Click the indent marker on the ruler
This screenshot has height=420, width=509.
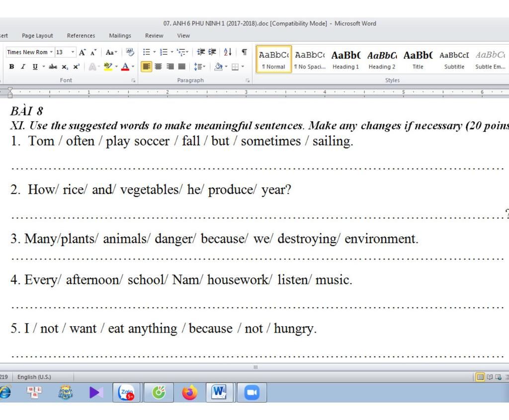pyautogui.click(x=10, y=92)
